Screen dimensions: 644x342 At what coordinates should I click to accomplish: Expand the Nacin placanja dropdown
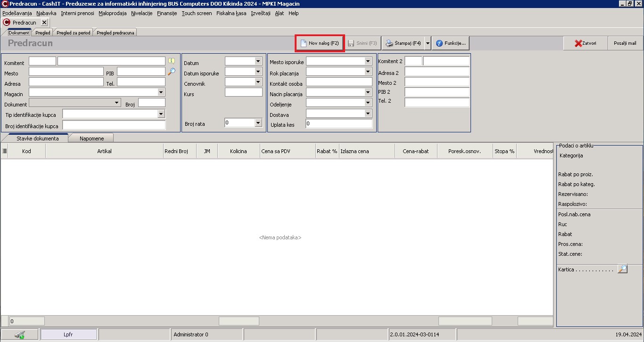pos(368,92)
